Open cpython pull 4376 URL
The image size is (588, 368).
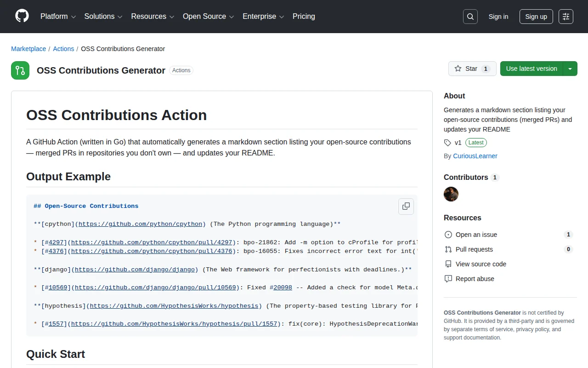click(x=152, y=251)
